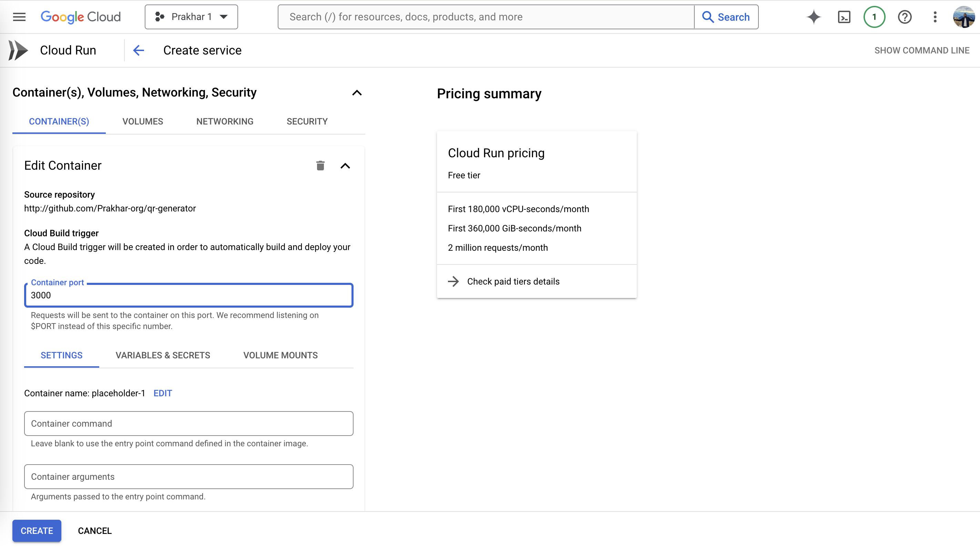Viewport: 980px width, 547px height.
Task: Open the help question mark icon
Action: (x=904, y=17)
